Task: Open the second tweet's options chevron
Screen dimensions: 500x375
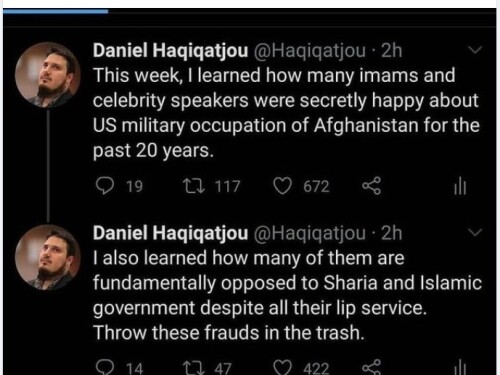Action: tap(475, 232)
